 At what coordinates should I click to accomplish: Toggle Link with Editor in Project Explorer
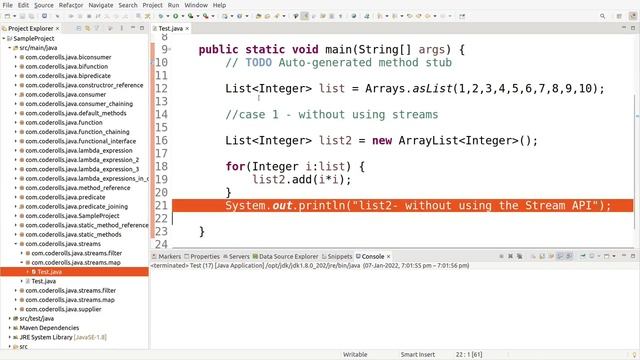point(87,28)
